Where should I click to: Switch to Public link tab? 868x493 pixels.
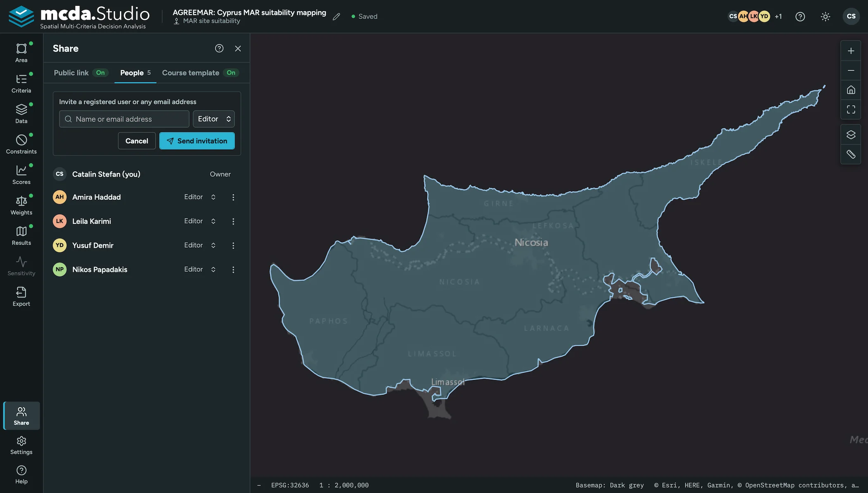pyautogui.click(x=81, y=73)
